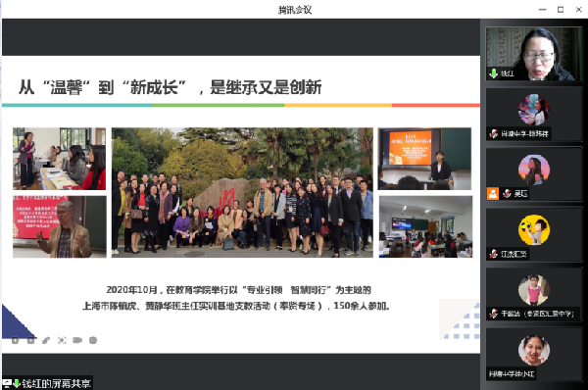Select the pen annotation tool on the slide
This screenshot has height=390, width=588.
[46, 340]
